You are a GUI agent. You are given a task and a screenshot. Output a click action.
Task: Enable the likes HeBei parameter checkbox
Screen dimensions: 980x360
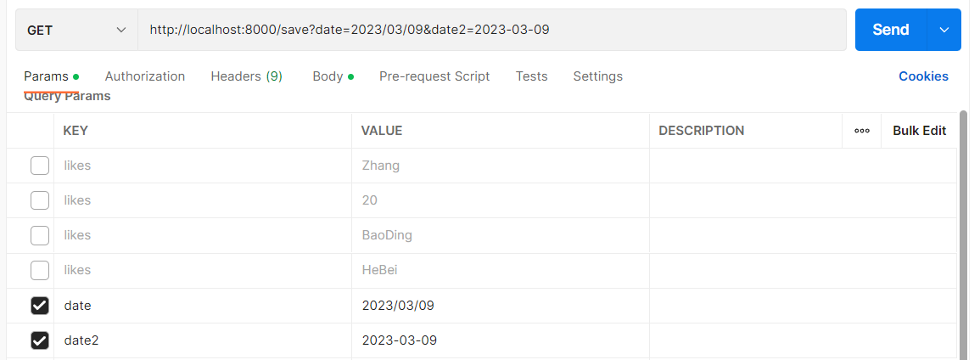click(x=40, y=270)
